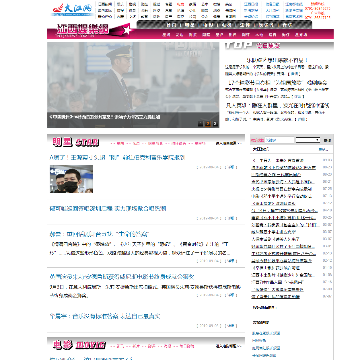360x360 pixels.
Task: Open the headline directly above masked man thumbnail
Action: [117, 157]
